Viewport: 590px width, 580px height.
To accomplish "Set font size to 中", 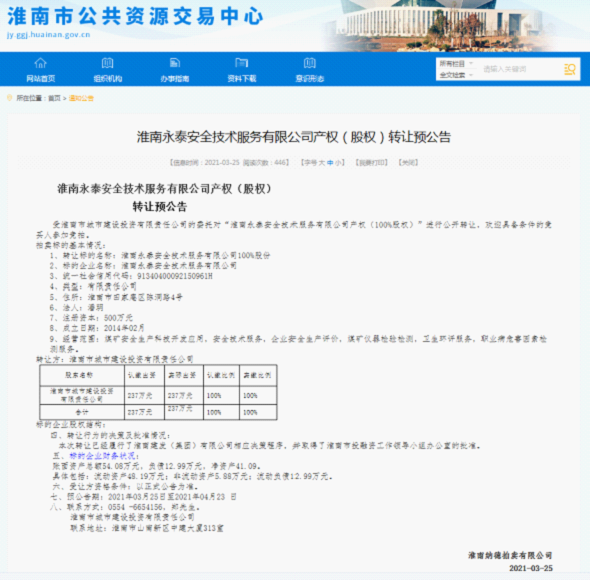I will 330,163.
